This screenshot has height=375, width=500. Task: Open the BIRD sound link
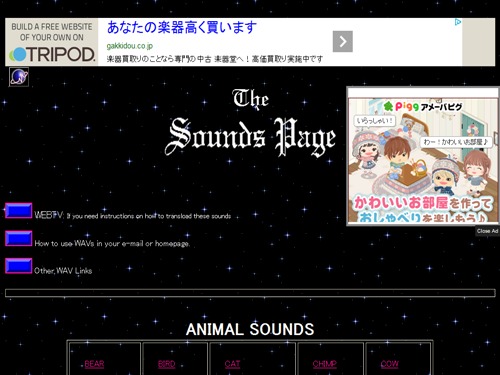167,364
